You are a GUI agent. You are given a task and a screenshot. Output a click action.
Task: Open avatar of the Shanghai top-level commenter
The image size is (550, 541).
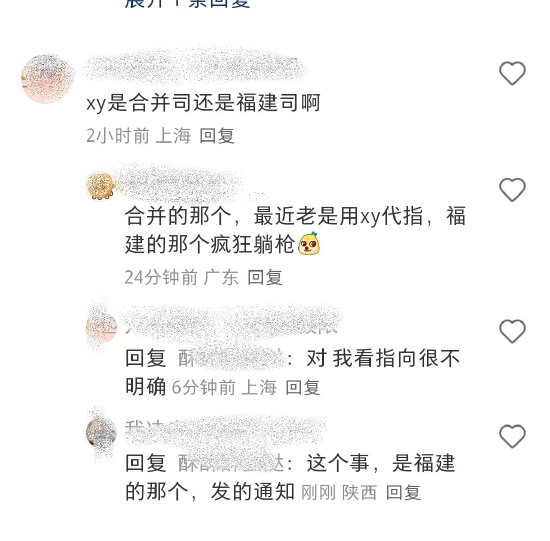click(x=47, y=79)
